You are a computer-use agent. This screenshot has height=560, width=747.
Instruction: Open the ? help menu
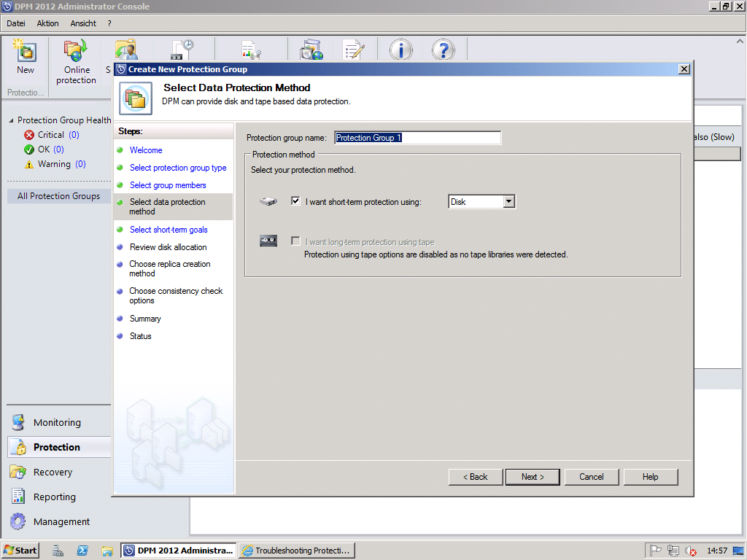[x=109, y=23]
